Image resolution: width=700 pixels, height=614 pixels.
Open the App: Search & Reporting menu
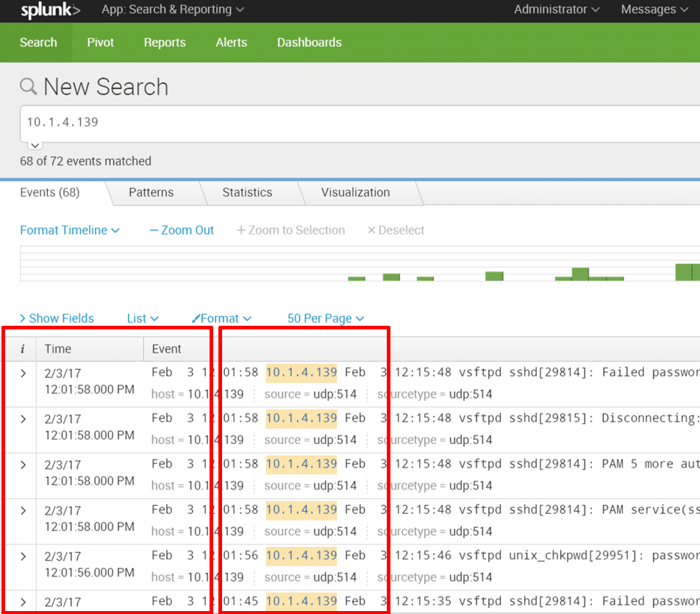[173, 10]
